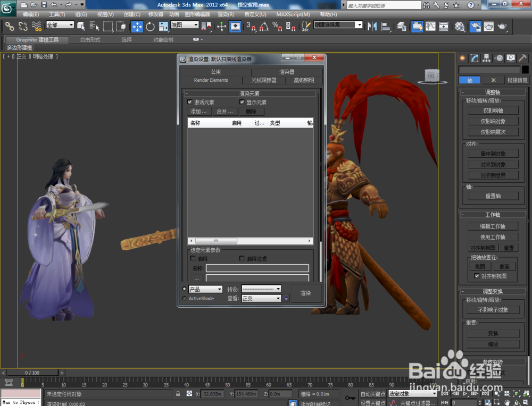Uncheck the 显示元素 checkbox
Screen dimensions: 532x406
point(242,101)
